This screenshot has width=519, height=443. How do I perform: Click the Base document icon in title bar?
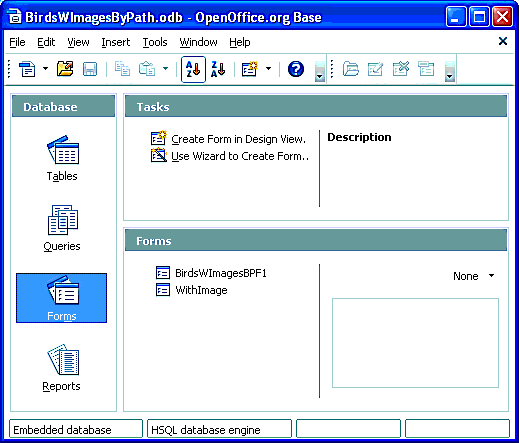tap(14, 17)
